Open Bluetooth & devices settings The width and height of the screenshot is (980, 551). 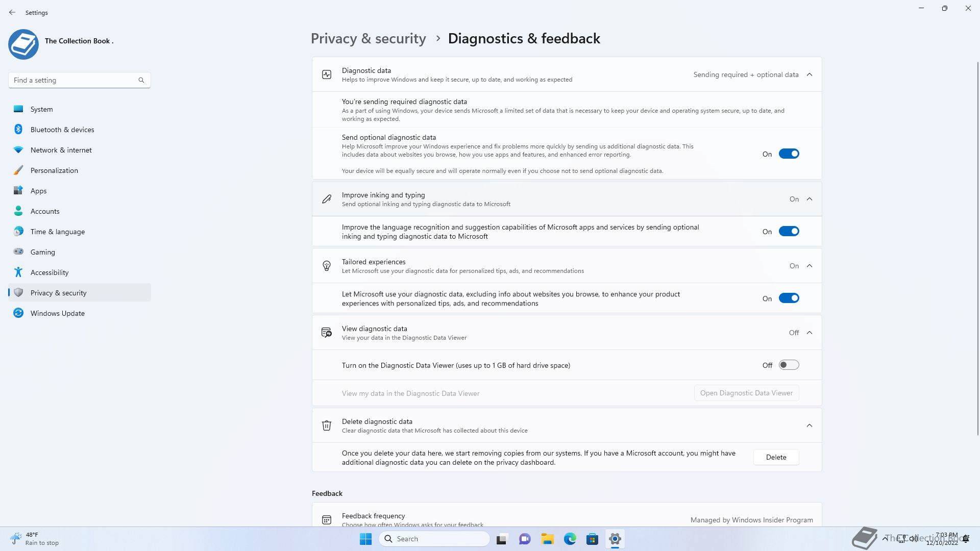tap(80, 129)
